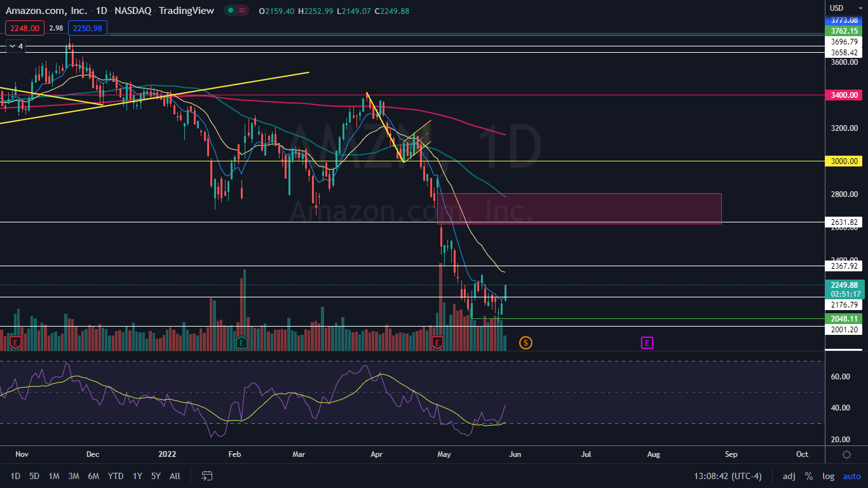Click the 3696.79 price level label
868x488 pixels.
tap(844, 42)
